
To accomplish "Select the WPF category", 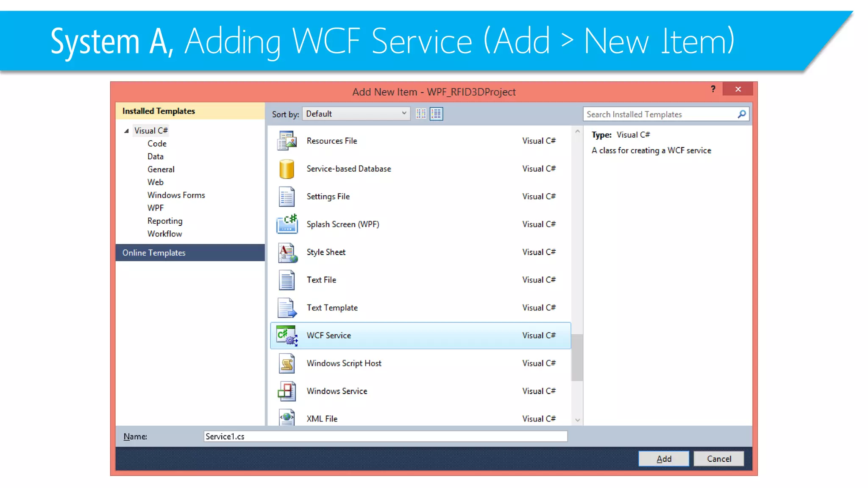I will 155,208.
